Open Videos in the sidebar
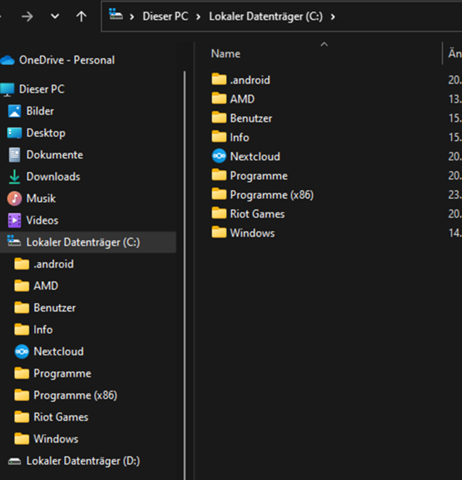 tap(42, 220)
